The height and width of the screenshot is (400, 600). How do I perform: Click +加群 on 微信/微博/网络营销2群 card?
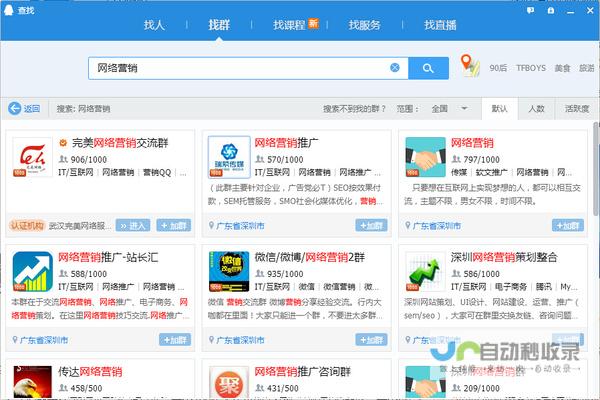pyautogui.click(x=371, y=340)
